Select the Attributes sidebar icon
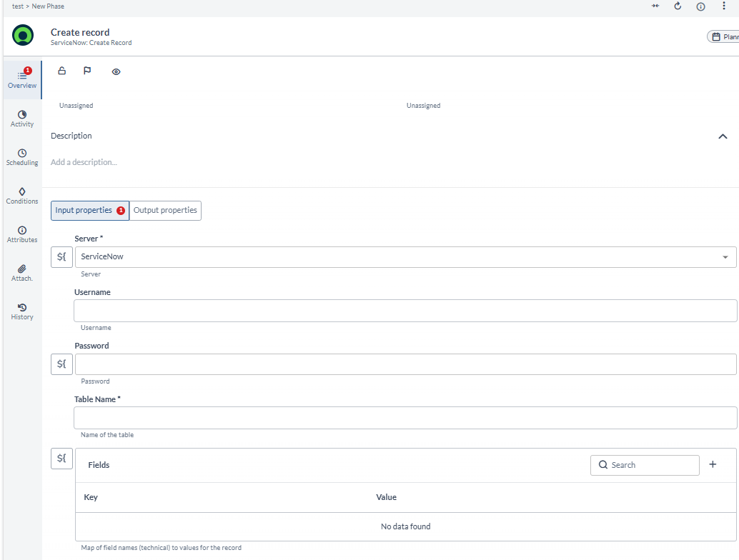 coord(21,234)
